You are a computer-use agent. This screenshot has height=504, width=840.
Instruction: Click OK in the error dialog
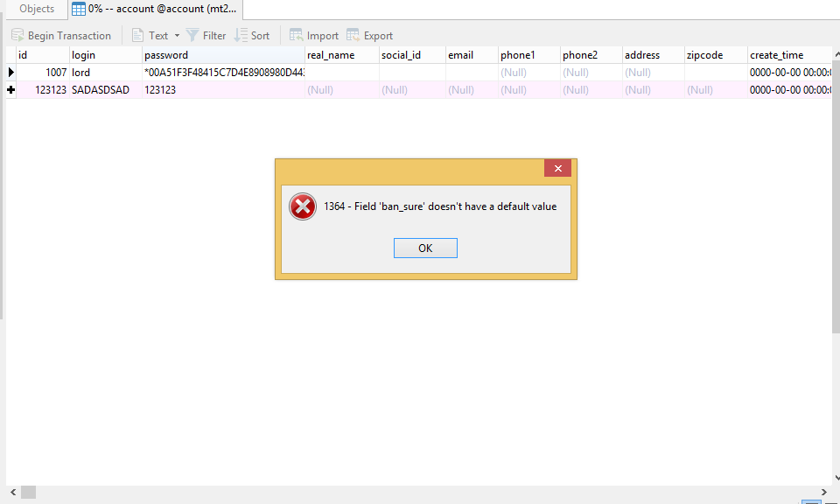[425, 248]
